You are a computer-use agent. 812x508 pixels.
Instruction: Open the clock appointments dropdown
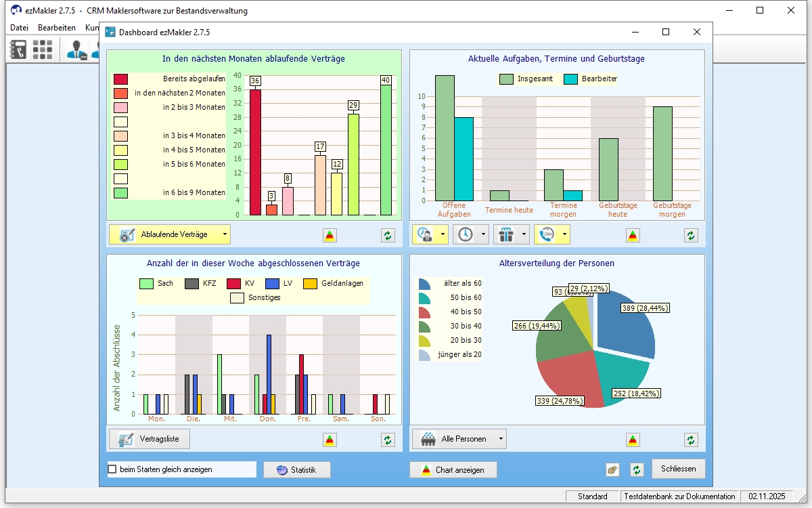pyautogui.click(x=471, y=234)
